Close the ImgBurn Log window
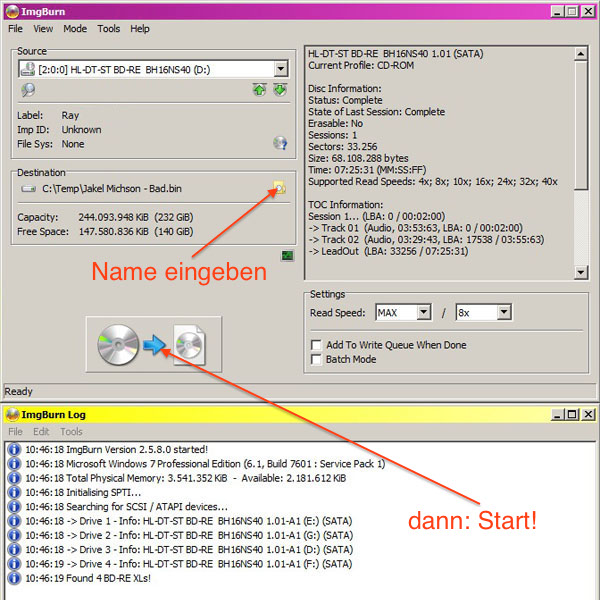Image resolution: width=600 pixels, height=600 pixels. pos(588,414)
